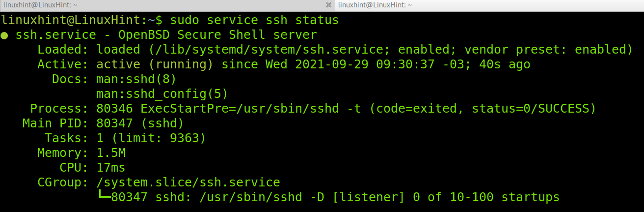Close the left terminal tab
The image size is (644, 212).
(329, 5)
